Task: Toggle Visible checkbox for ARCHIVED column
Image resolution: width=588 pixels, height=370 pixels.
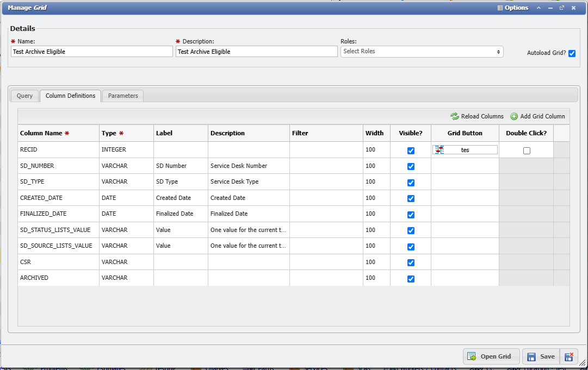Action: pyautogui.click(x=411, y=279)
